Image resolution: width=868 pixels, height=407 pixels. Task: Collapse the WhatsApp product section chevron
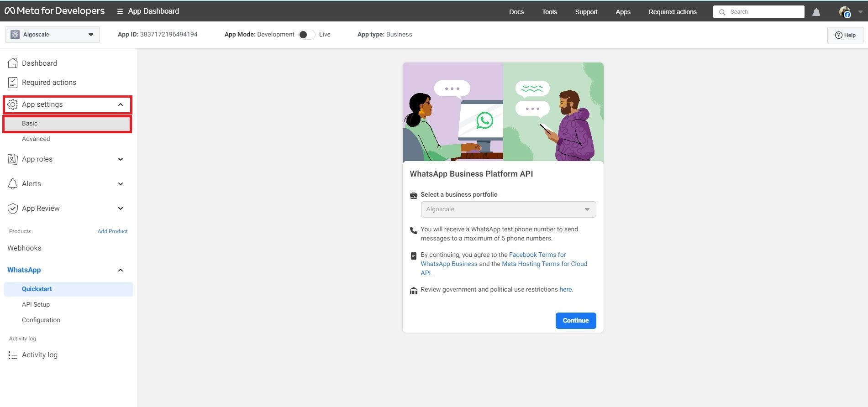click(121, 270)
